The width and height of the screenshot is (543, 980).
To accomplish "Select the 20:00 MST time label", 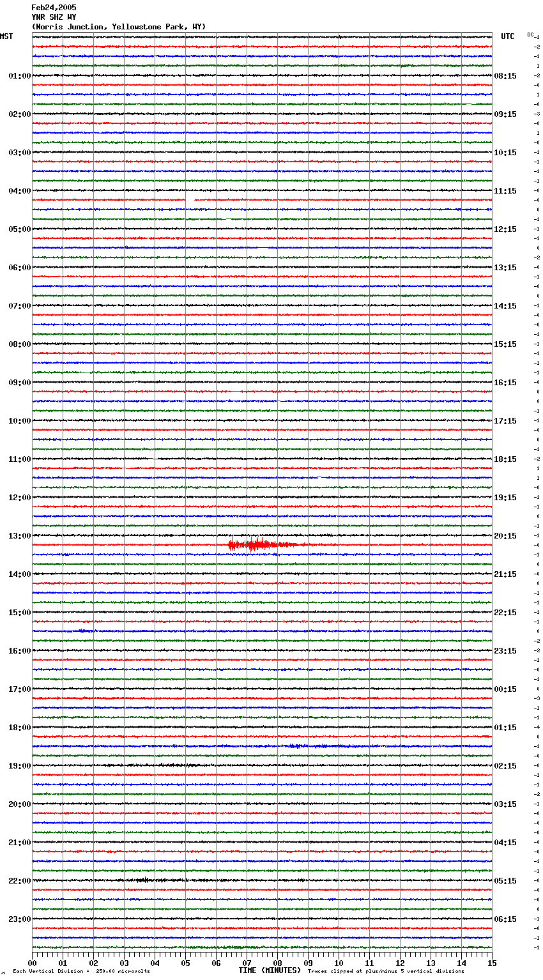I will pos(19,804).
